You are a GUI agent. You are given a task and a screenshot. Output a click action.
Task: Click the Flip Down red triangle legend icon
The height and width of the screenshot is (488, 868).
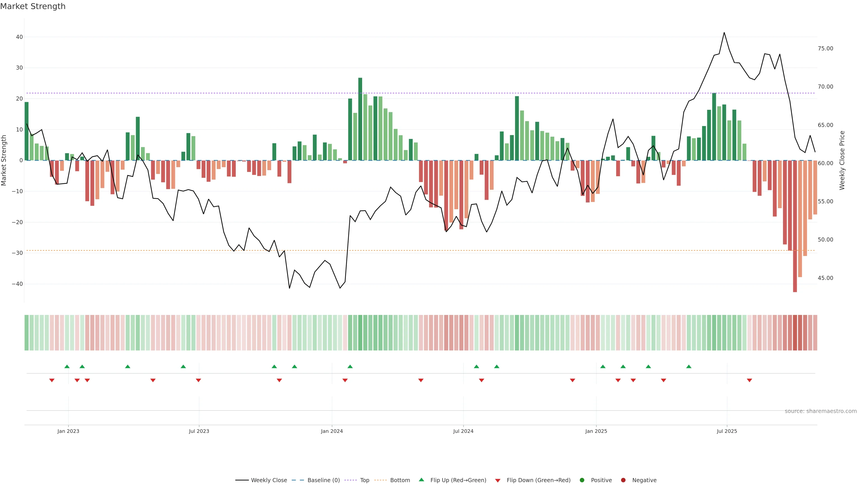[498, 481]
